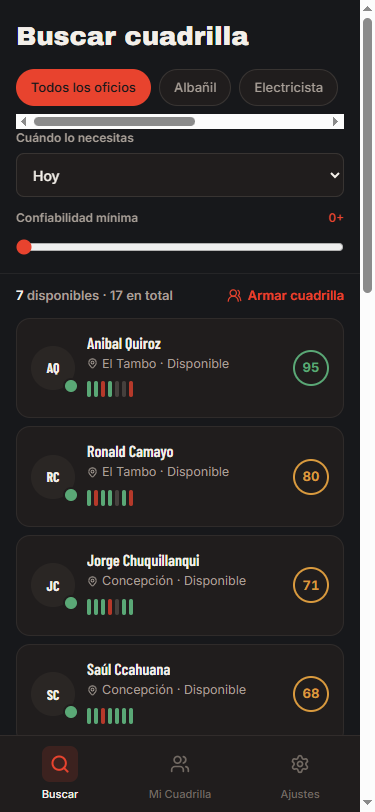This screenshot has height=812, width=375.
Task: Toggle the Electricista trade filter chip
Action: point(289,88)
